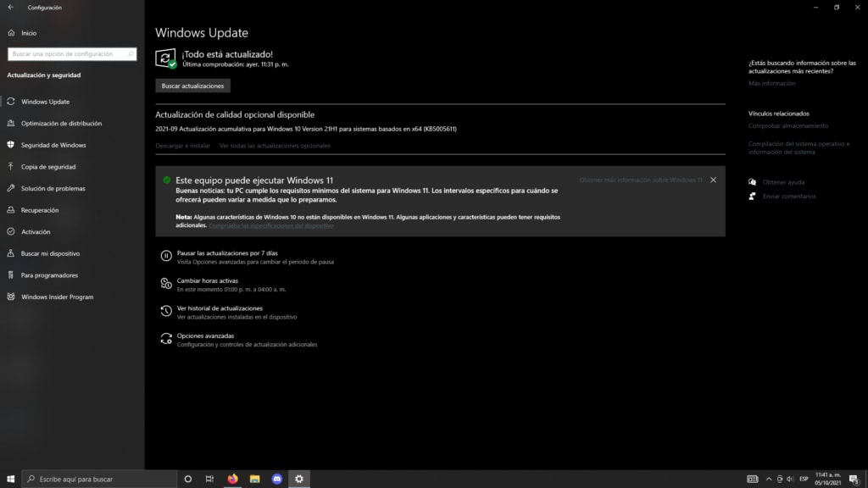Image resolution: width=868 pixels, height=488 pixels.
Task: Click Buscar actualizaciones button
Action: 192,86
